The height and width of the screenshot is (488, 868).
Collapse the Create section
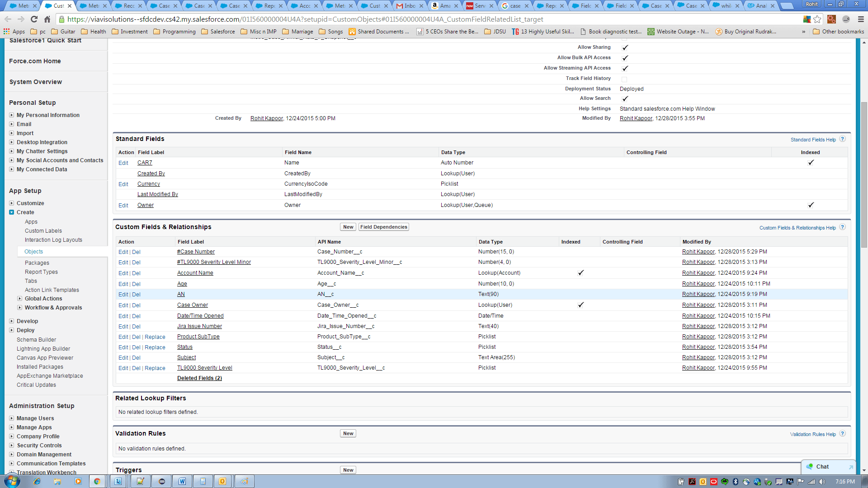pyautogui.click(x=12, y=212)
